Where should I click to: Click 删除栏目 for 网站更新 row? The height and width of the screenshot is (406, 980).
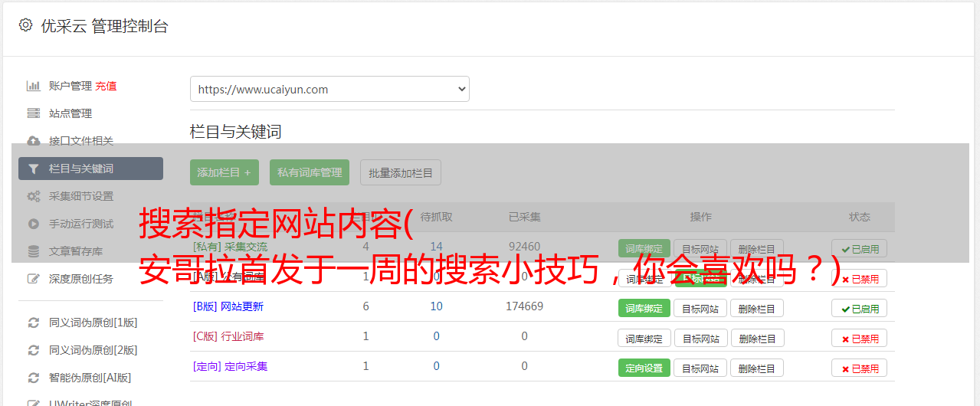pyautogui.click(x=757, y=308)
